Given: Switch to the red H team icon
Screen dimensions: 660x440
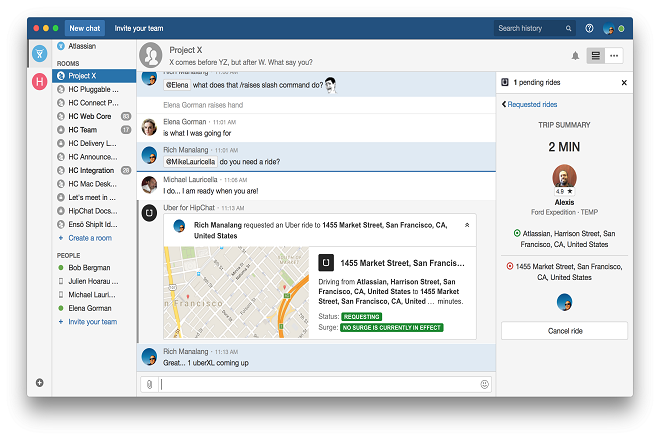Looking at the screenshot, I should (x=40, y=81).
